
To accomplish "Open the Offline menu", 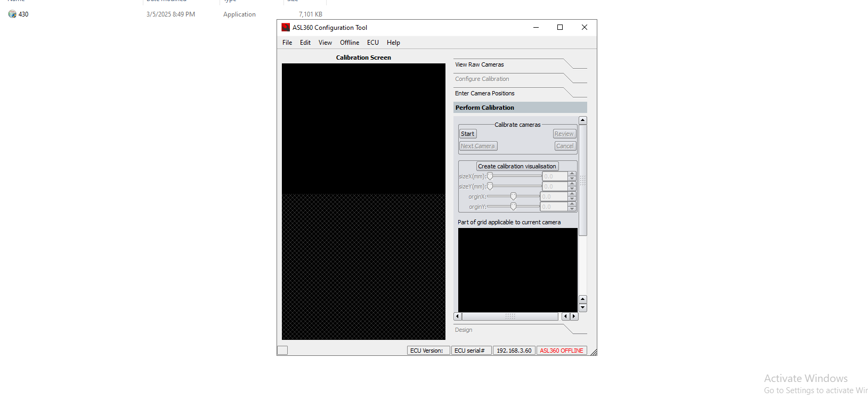I will [350, 43].
